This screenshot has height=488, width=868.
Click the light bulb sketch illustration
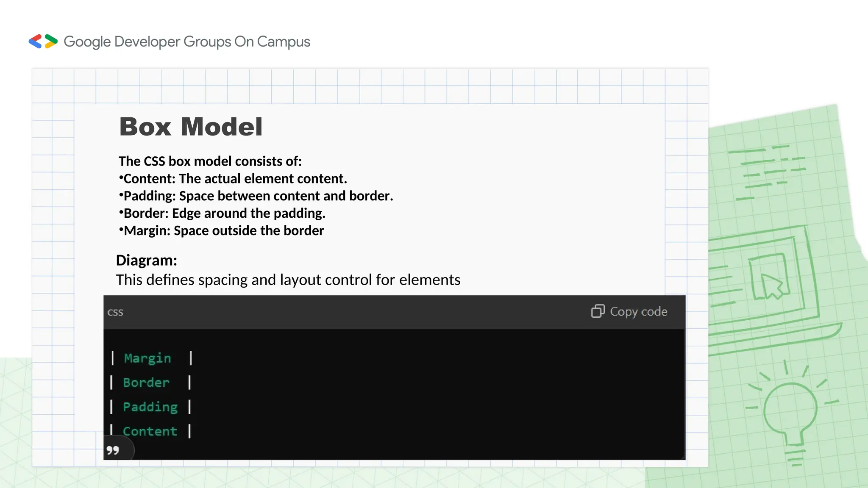790,413
